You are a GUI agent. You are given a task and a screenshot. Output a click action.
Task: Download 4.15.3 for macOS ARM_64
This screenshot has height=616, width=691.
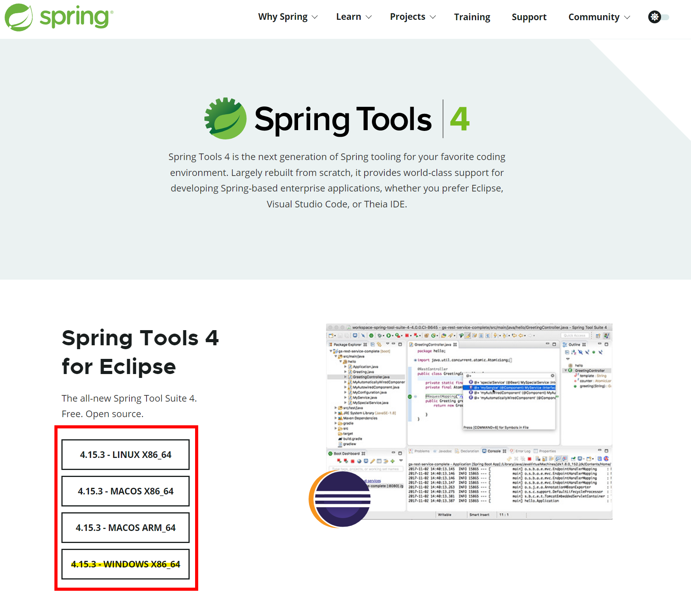125,527
